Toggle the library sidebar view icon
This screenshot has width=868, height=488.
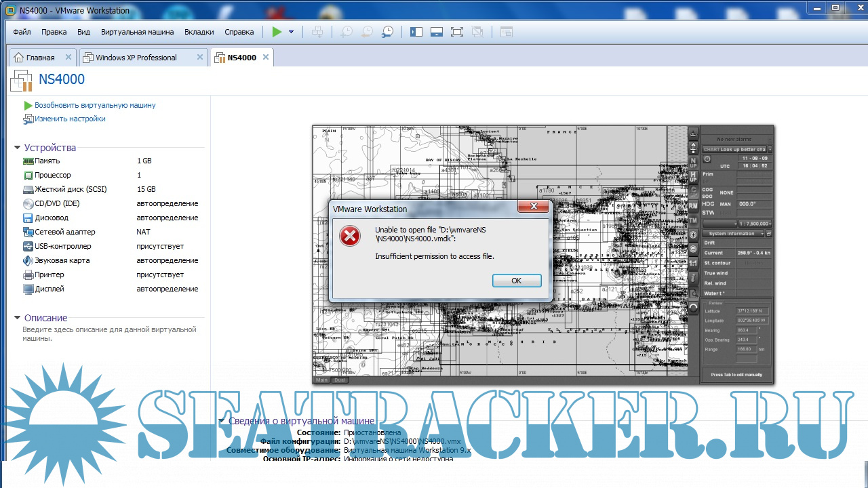416,32
